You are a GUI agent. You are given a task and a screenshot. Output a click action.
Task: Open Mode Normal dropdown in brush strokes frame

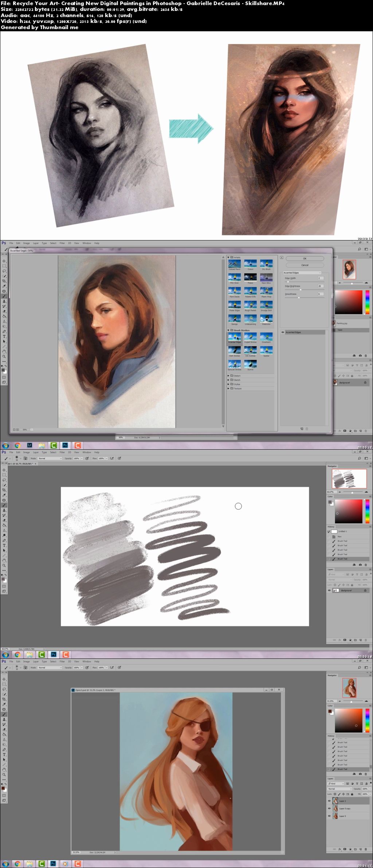coord(50,458)
